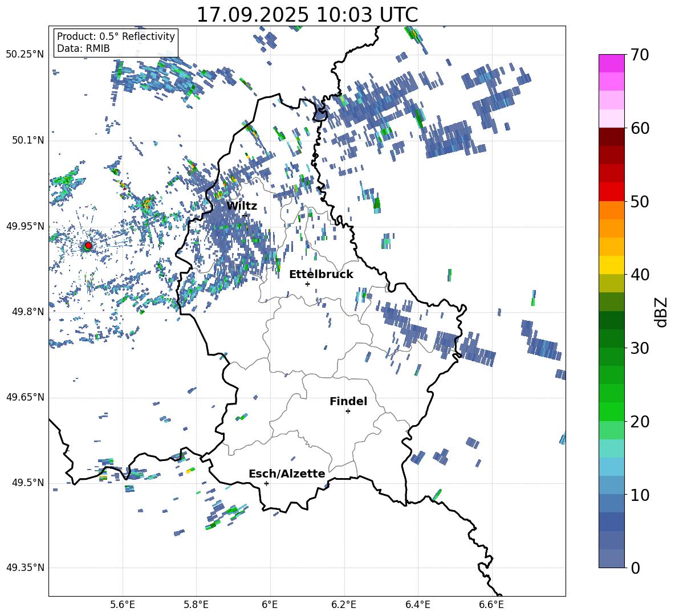Click the dBZ colorbar label
675x616 pixels.
click(x=662, y=312)
